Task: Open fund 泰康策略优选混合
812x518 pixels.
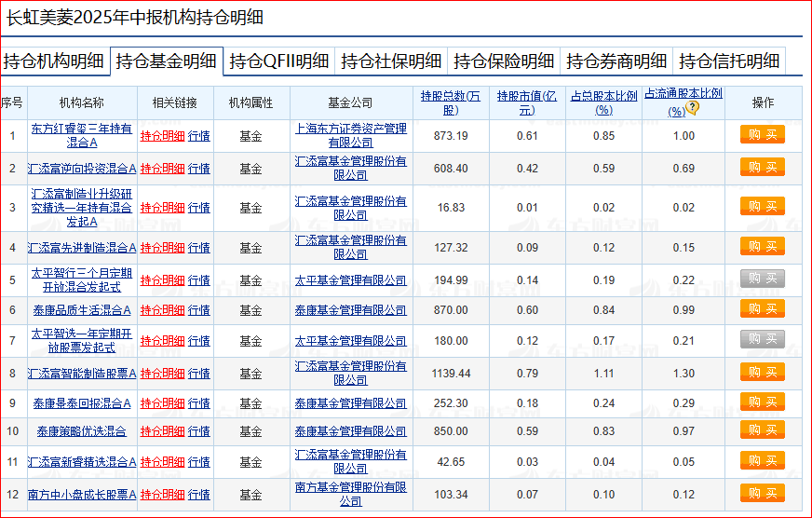Action: point(82,431)
